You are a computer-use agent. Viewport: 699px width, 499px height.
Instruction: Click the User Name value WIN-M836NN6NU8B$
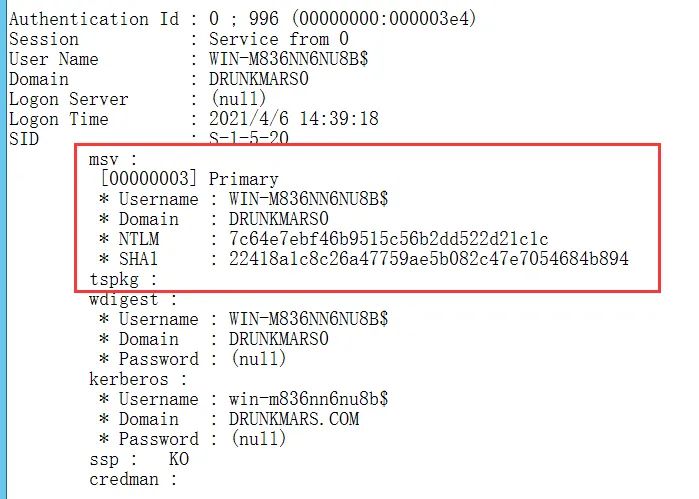(x=288, y=59)
